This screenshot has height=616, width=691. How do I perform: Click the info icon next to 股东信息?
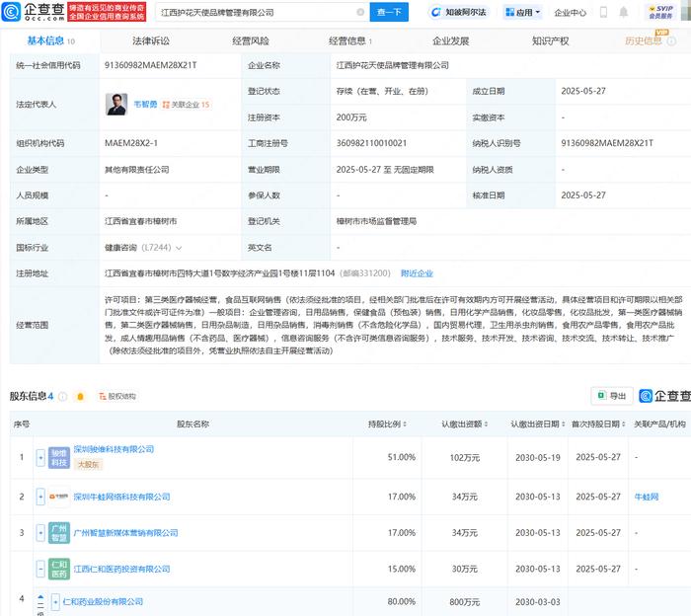click(63, 396)
